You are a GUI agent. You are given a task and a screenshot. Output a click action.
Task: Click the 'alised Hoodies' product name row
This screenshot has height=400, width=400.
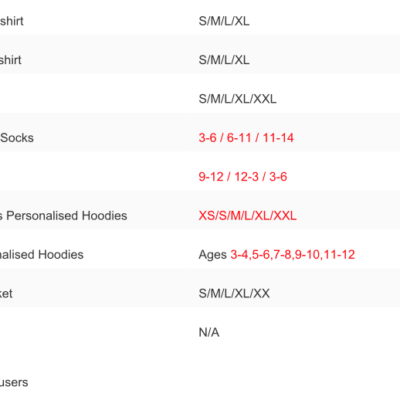(42, 255)
